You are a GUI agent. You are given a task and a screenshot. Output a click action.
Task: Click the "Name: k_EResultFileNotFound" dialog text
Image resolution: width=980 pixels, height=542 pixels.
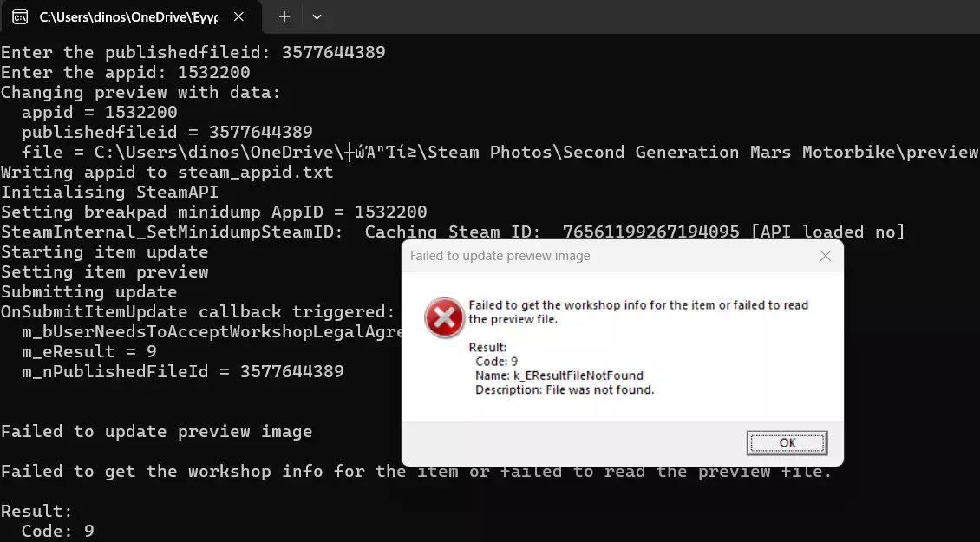[x=559, y=375]
